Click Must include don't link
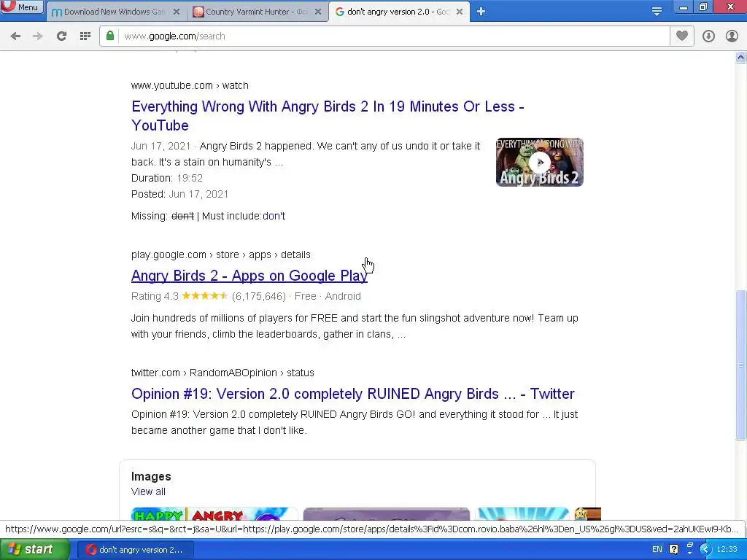This screenshot has height=560, width=747. coord(274,216)
